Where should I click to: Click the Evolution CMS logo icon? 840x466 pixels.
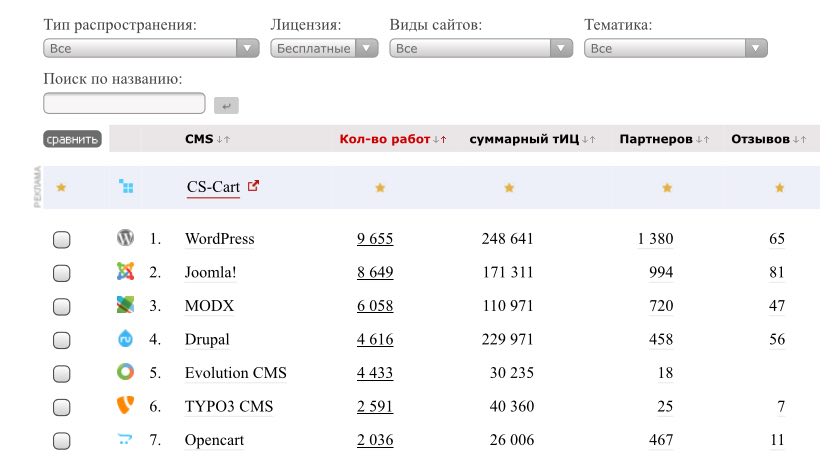[125, 372]
